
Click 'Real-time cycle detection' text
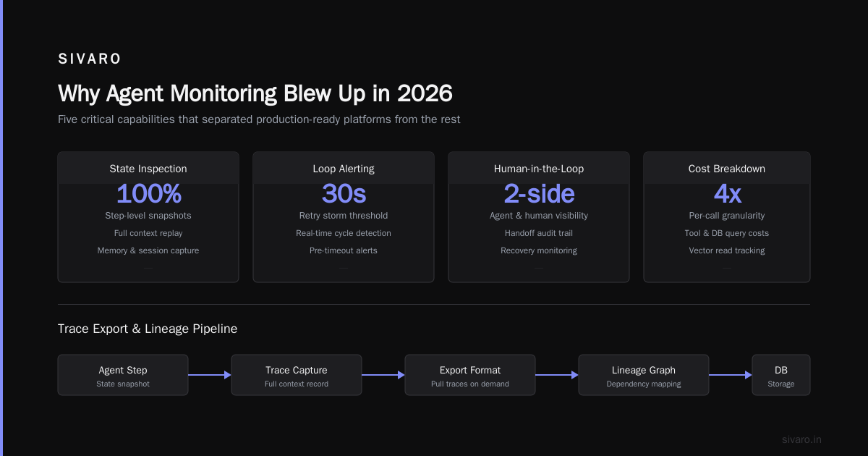[344, 233]
